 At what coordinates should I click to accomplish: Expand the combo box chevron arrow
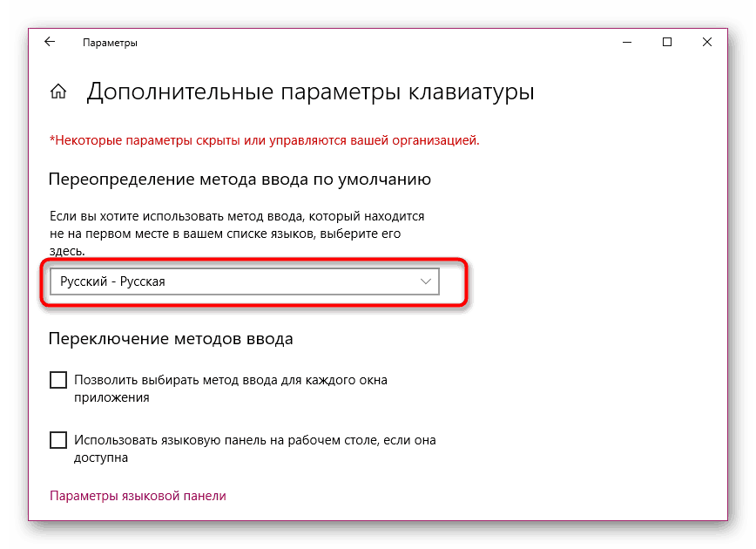(424, 281)
